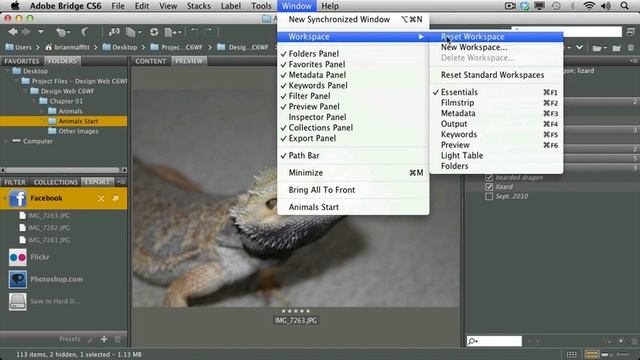Viewport: 640px width, 360px height.
Task: Switch to the Folders tab
Action: click(x=62, y=61)
